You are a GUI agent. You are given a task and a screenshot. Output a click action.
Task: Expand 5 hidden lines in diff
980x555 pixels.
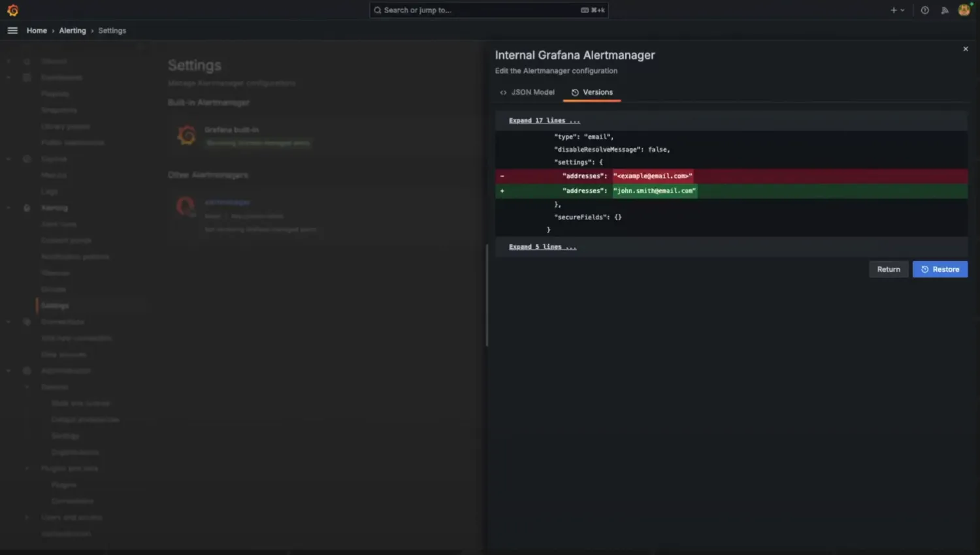pyautogui.click(x=542, y=247)
